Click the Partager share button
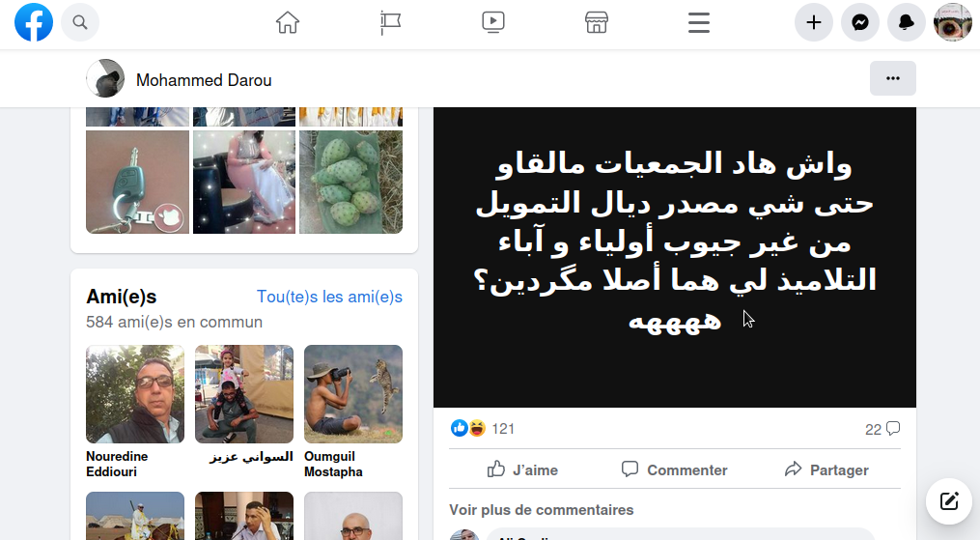Viewport: 980px width, 540px height. pos(826,470)
